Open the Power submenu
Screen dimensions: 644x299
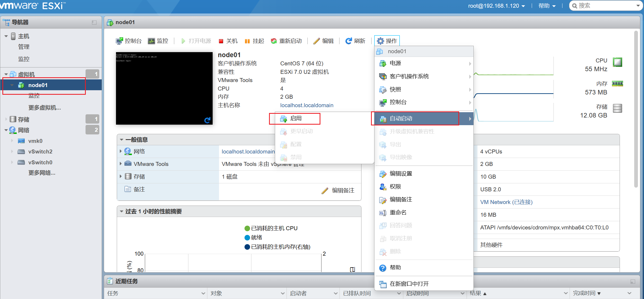pos(424,64)
